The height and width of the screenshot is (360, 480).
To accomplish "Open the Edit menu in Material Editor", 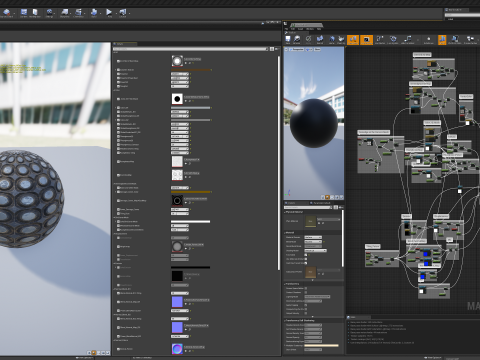I will point(293,29).
